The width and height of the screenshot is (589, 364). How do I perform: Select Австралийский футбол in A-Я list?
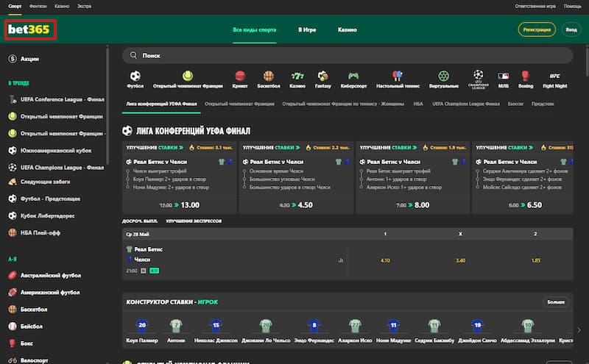point(45,276)
